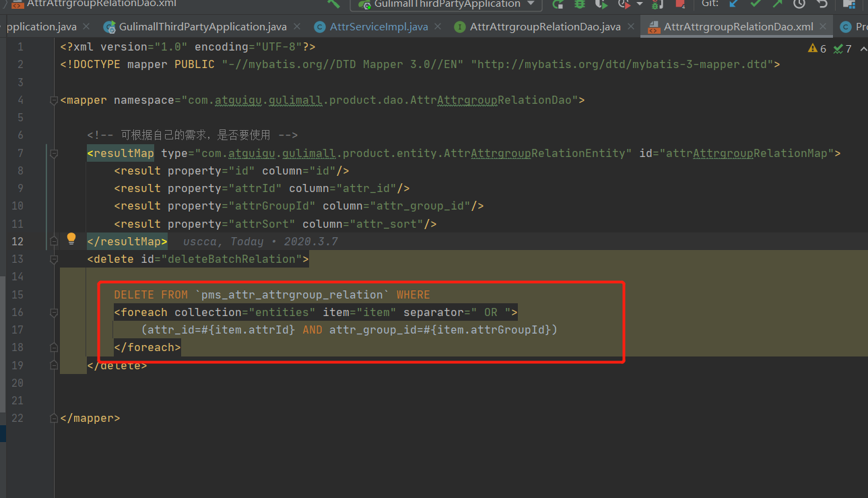Click the yellow intention bulb on line 12

click(71, 239)
